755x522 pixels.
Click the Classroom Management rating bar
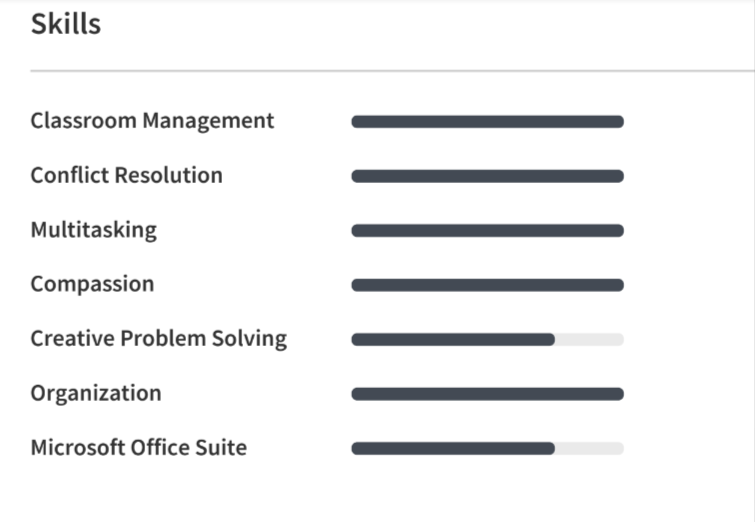click(488, 122)
